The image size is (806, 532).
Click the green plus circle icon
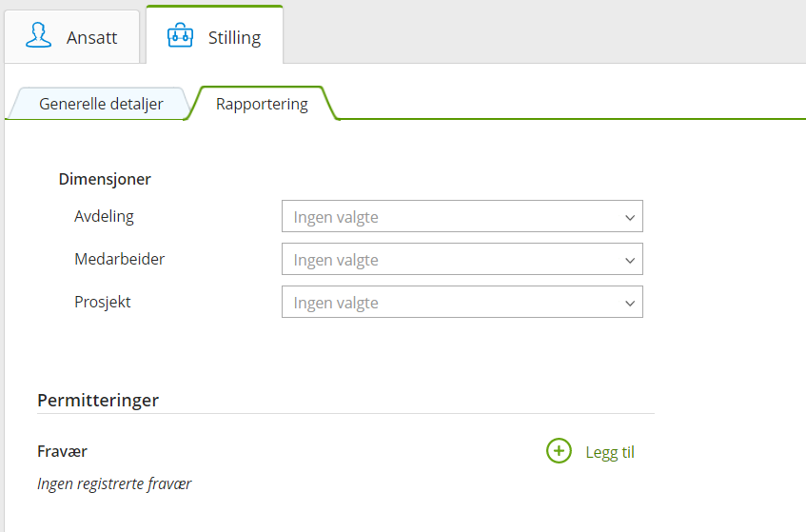559,451
